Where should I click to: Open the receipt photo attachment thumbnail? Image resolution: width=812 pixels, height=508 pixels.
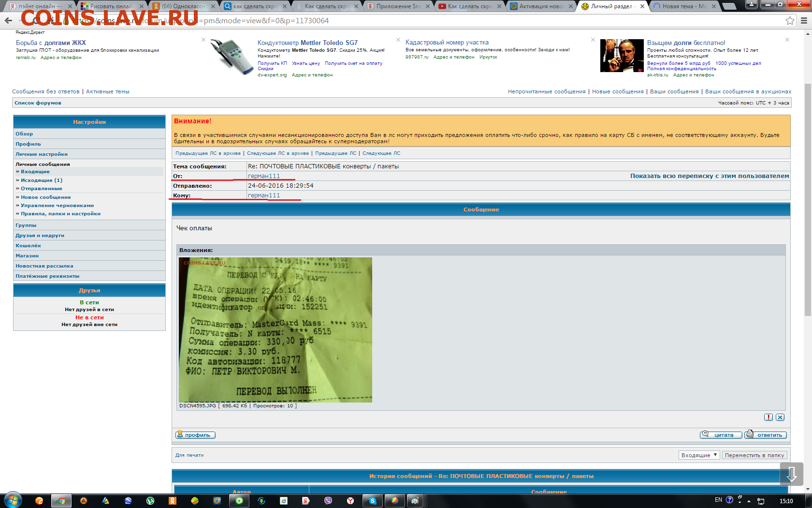(275, 330)
